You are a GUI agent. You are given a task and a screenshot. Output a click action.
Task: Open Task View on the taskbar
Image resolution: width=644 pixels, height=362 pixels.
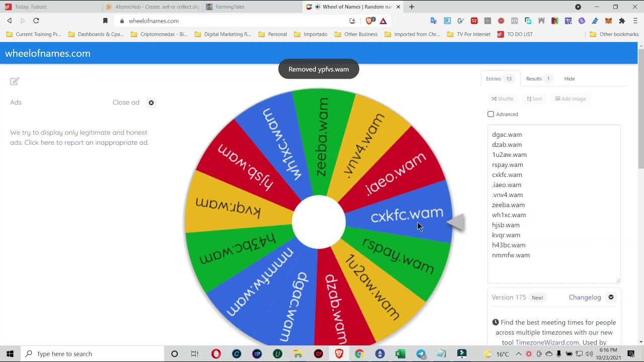195,354
